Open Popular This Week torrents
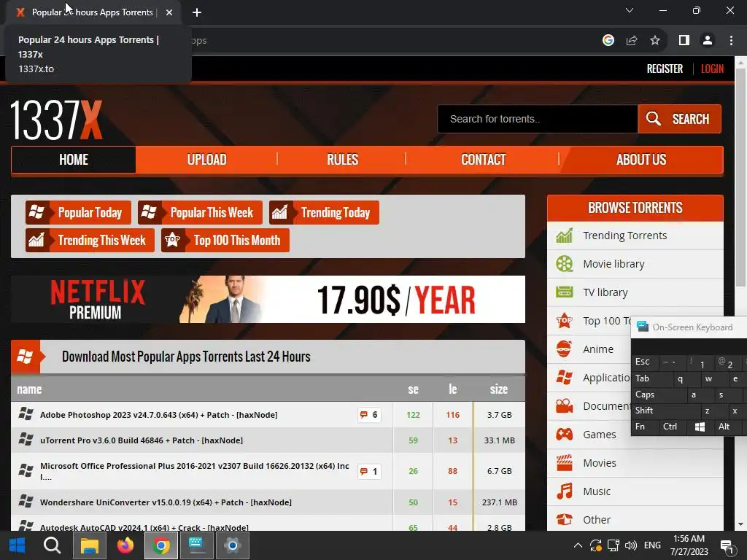This screenshot has height=560, width=747. (200, 212)
